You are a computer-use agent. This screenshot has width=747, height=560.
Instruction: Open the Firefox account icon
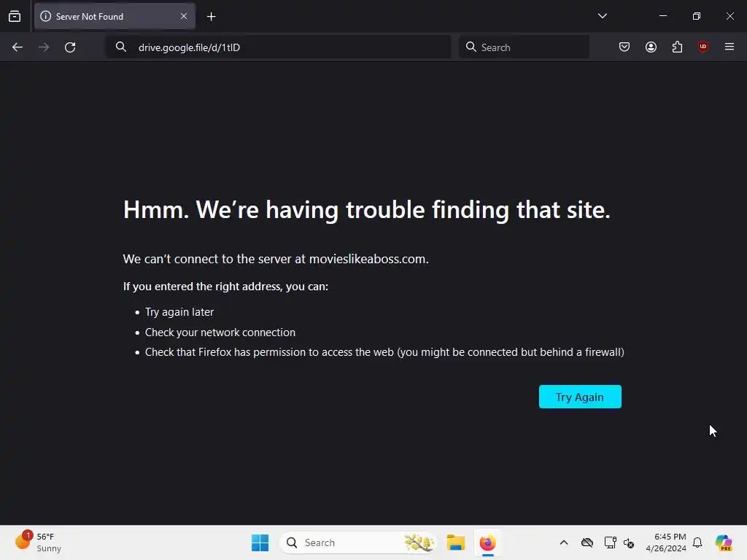[651, 47]
